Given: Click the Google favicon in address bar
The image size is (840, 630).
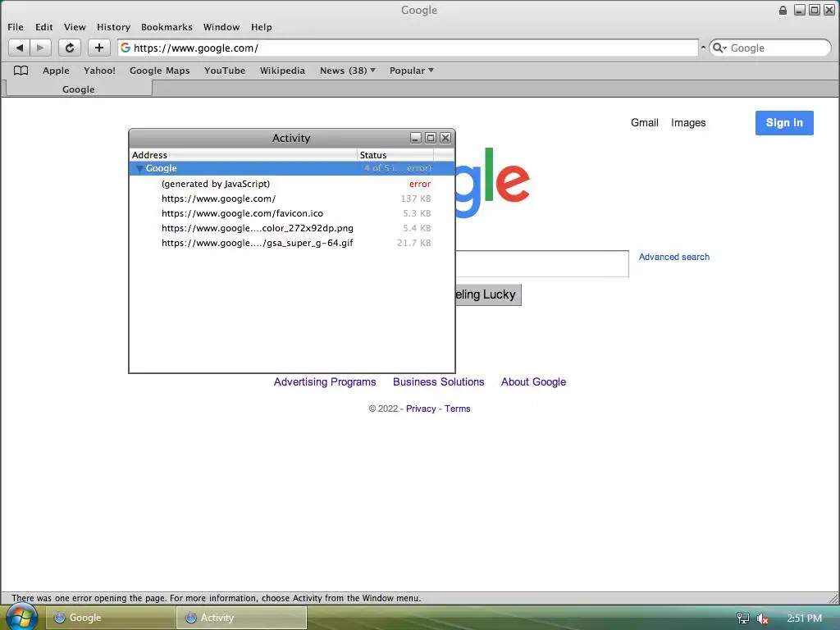Looking at the screenshot, I should click(x=126, y=48).
